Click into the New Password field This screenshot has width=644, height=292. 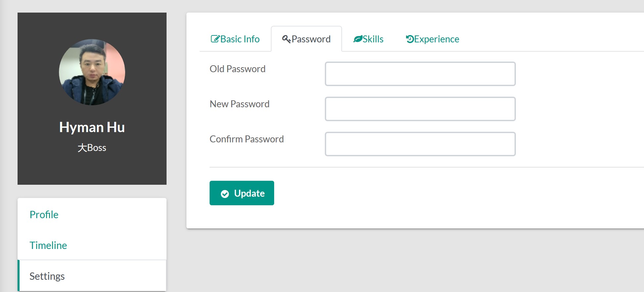420,109
